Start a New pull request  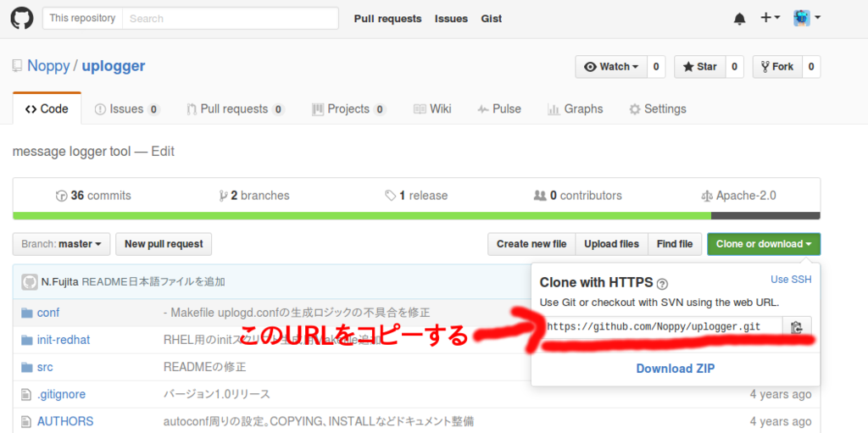[164, 244]
